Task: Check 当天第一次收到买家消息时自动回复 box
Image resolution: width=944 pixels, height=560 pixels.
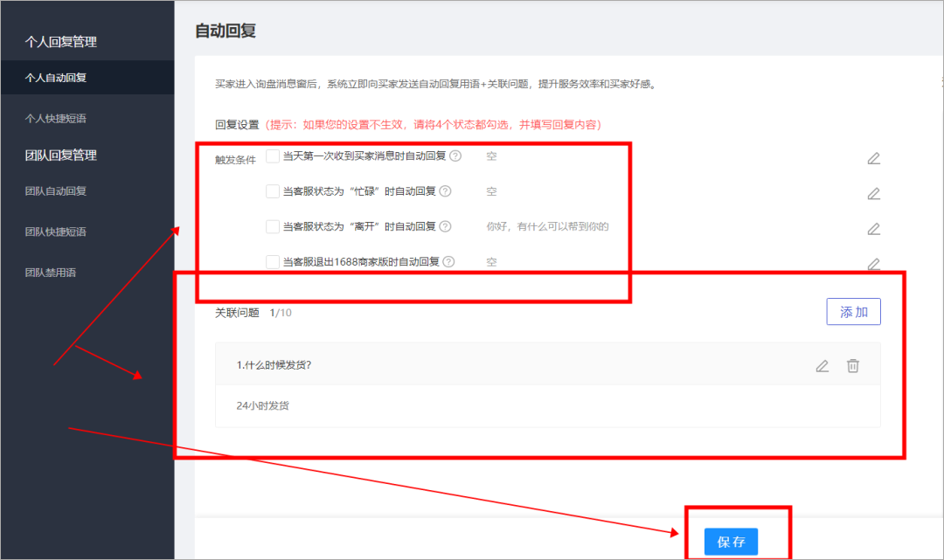Action: point(272,156)
